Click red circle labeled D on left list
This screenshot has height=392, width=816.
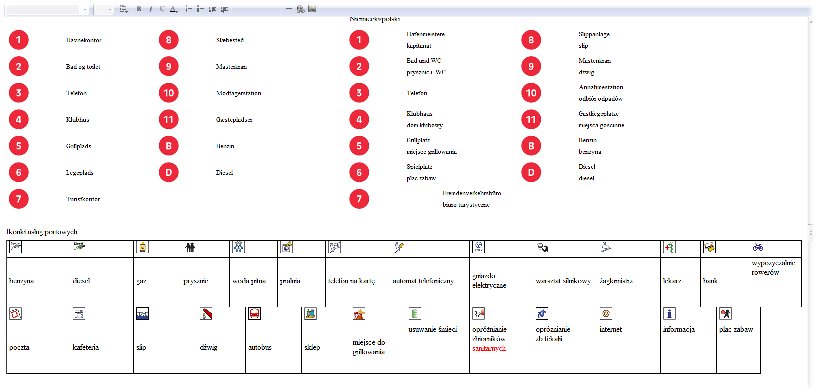click(x=169, y=172)
